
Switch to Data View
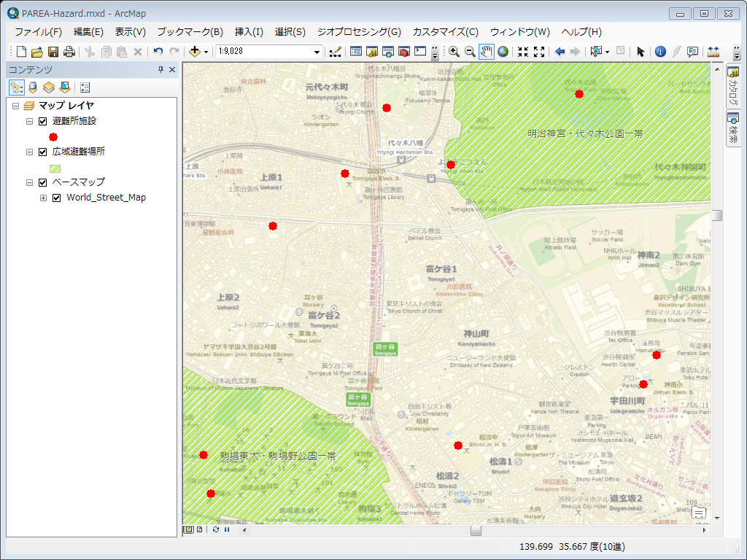coord(189,529)
